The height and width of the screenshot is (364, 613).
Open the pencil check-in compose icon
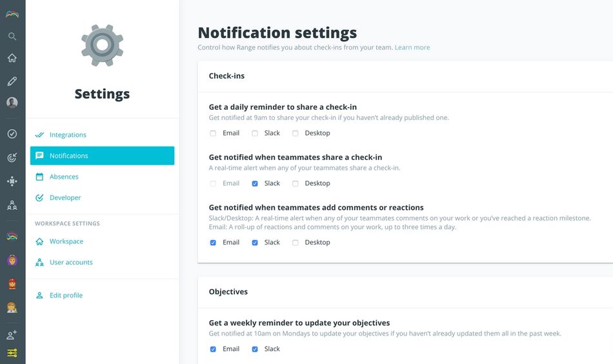tap(12, 81)
